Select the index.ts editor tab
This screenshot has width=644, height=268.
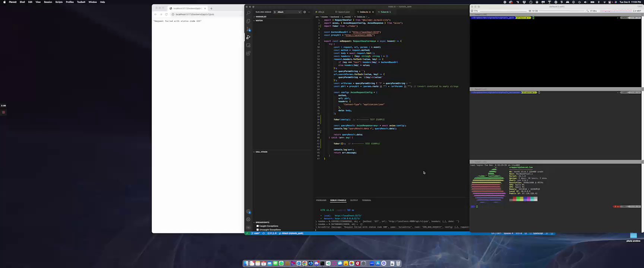tap(365, 12)
